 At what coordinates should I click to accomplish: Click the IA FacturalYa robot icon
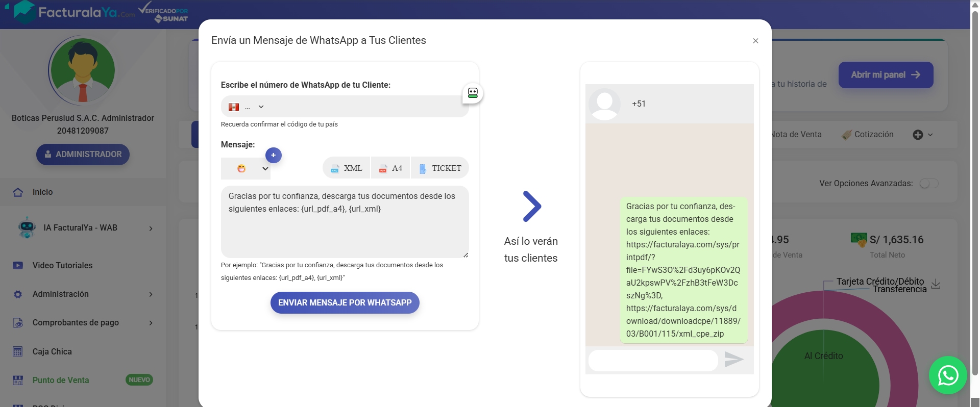[x=27, y=227]
